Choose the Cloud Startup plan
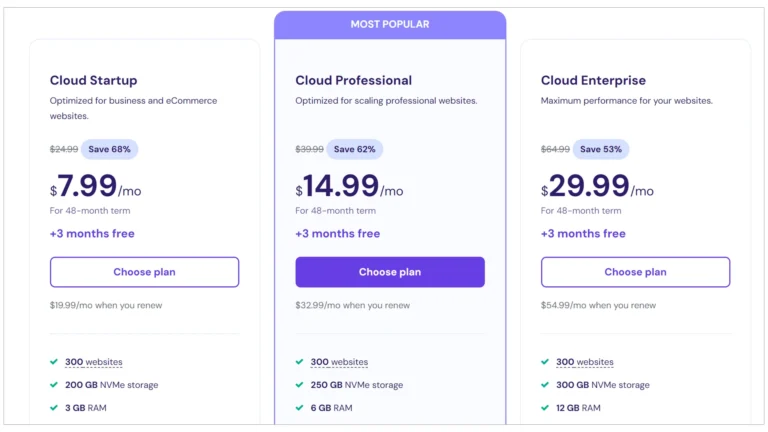The image size is (768, 432). (144, 272)
